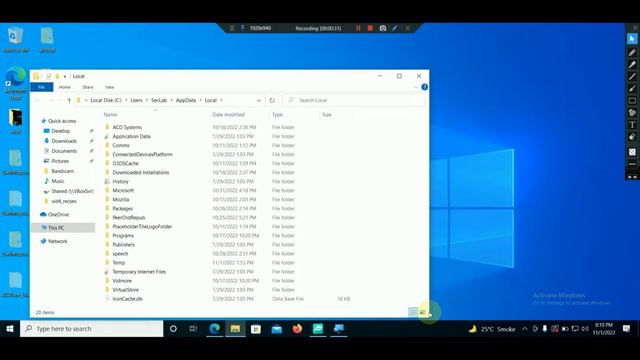Select the Mozilla folder
Viewport: 640px width, 360px height.
pyautogui.click(x=120, y=200)
